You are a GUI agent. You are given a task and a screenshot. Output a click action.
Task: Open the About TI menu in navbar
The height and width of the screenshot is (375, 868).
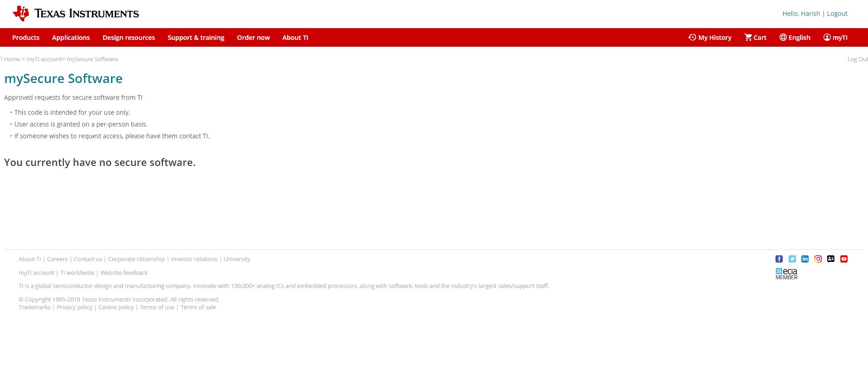click(x=295, y=38)
